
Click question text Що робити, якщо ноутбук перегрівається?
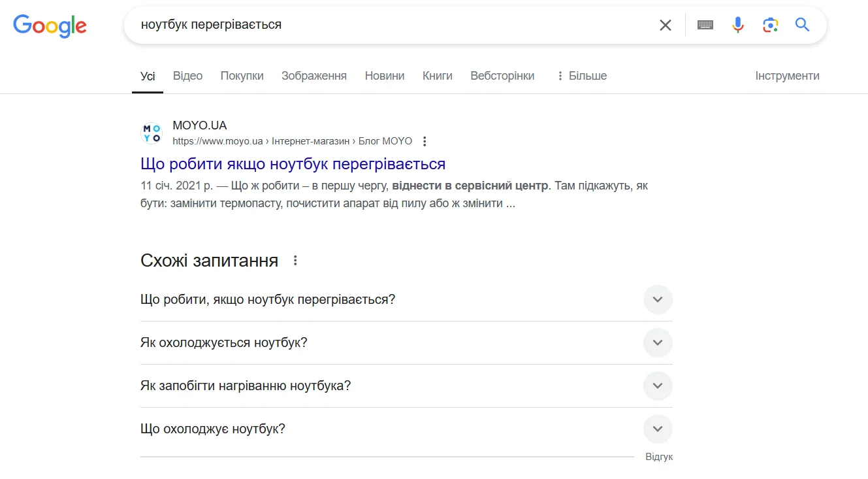268,299
